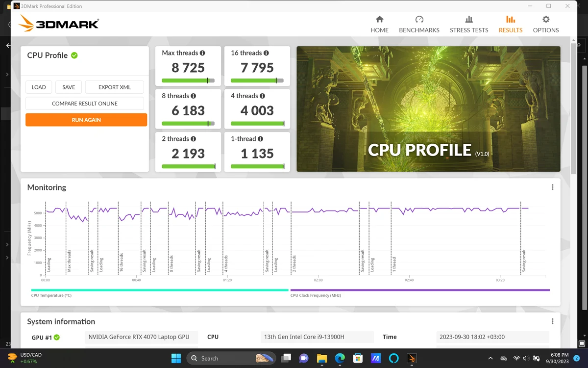588x368 pixels.
Task: Click the RUN AGAIN button
Action: (x=86, y=120)
